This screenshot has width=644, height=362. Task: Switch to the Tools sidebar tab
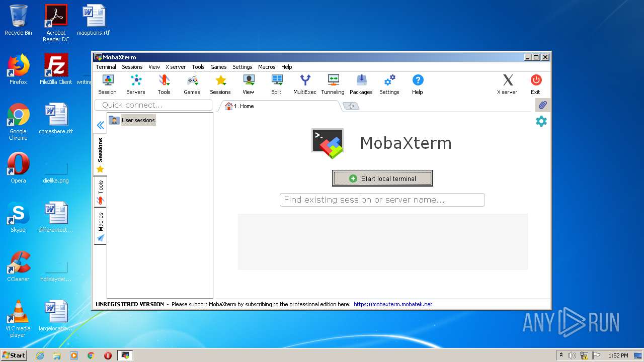click(x=100, y=192)
